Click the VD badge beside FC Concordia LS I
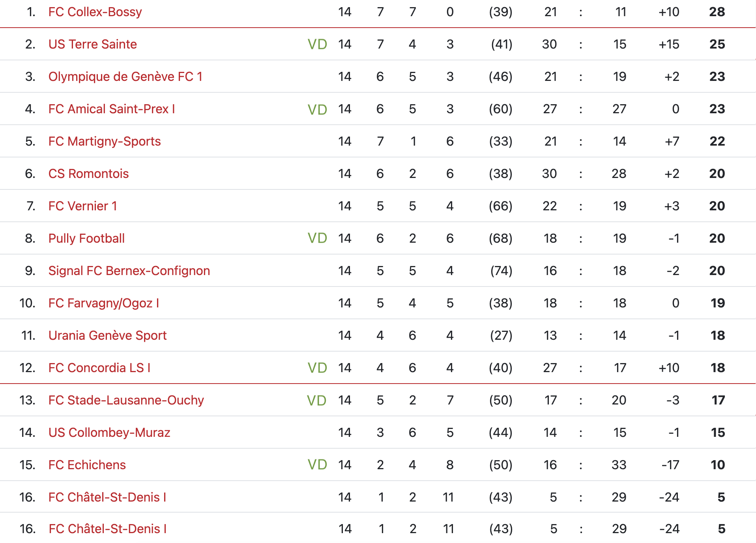This screenshot has width=756, height=543. pyautogui.click(x=317, y=368)
